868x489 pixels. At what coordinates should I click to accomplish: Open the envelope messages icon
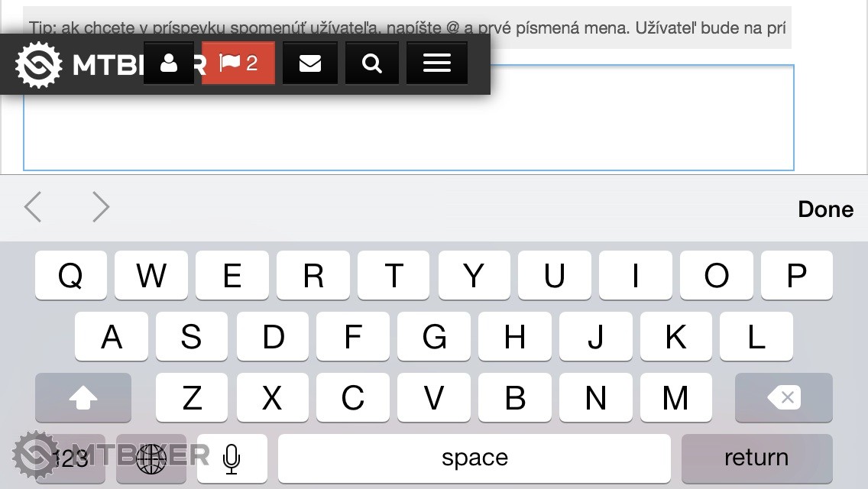click(310, 63)
